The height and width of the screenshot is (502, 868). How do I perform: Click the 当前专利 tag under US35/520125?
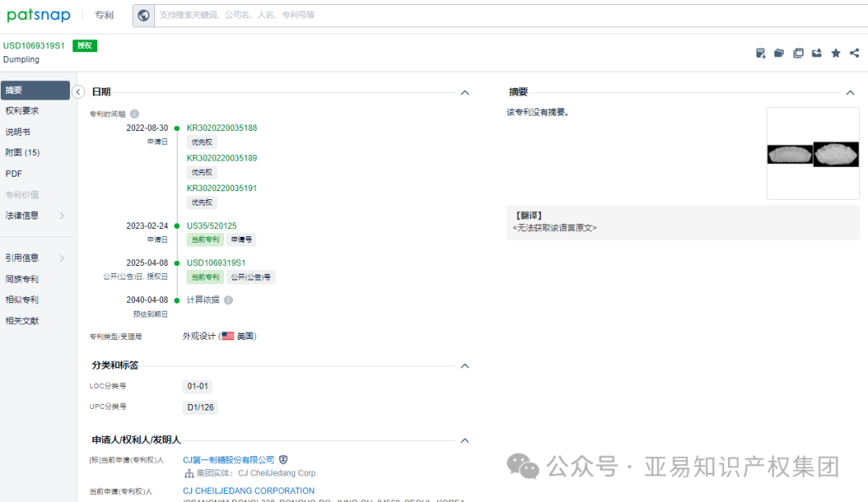[x=206, y=239]
